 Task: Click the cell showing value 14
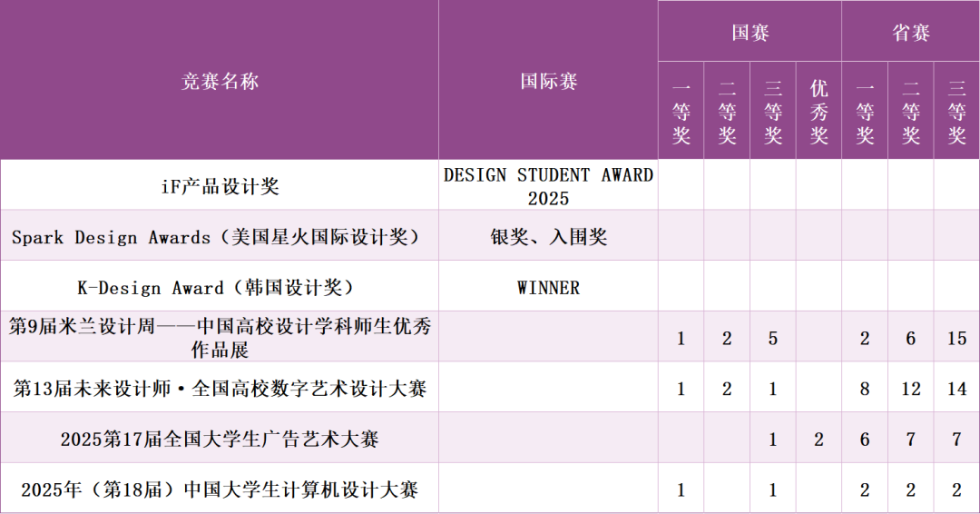click(956, 390)
